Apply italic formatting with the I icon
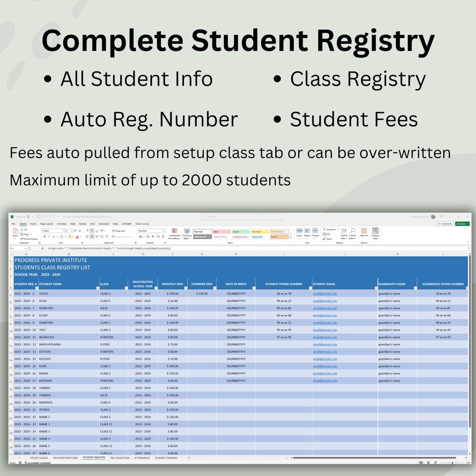This screenshot has width=476, height=476. (49, 237)
